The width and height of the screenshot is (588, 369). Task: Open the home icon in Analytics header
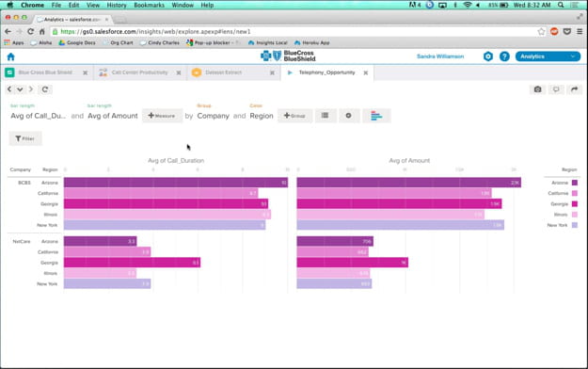[x=10, y=56]
